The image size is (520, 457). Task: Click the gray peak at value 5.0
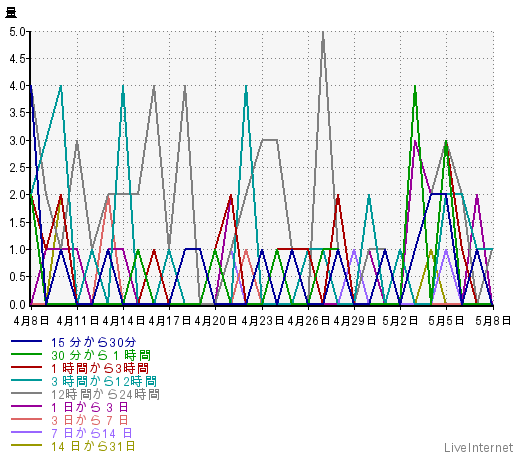[323, 32]
